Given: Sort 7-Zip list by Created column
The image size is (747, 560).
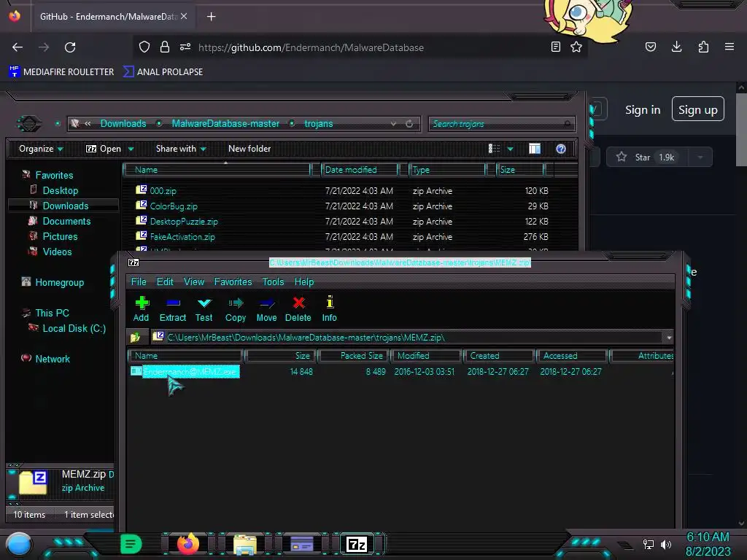Looking at the screenshot, I should 498,356.
